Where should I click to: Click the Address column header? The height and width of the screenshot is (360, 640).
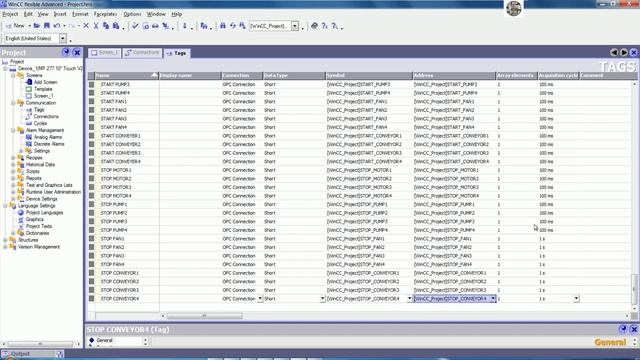click(453, 76)
